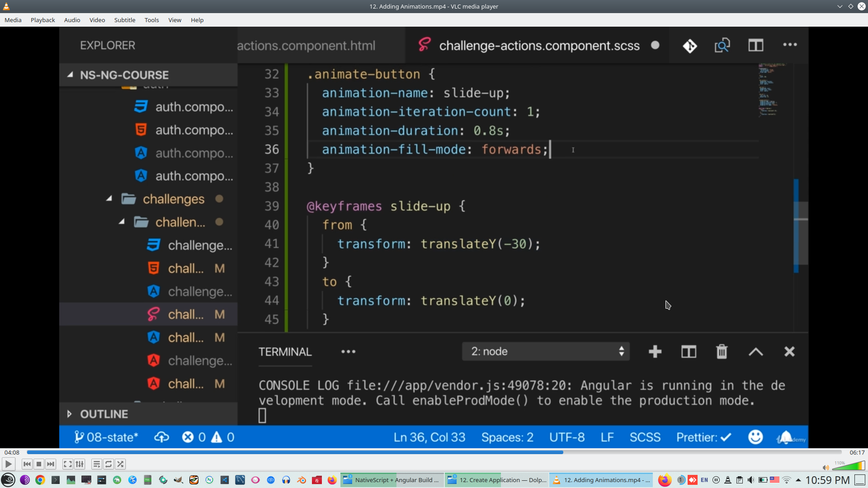This screenshot has height=488, width=868.
Task: Click the Stop playback button
Action: pyautogui.click(x=39, y=464)
